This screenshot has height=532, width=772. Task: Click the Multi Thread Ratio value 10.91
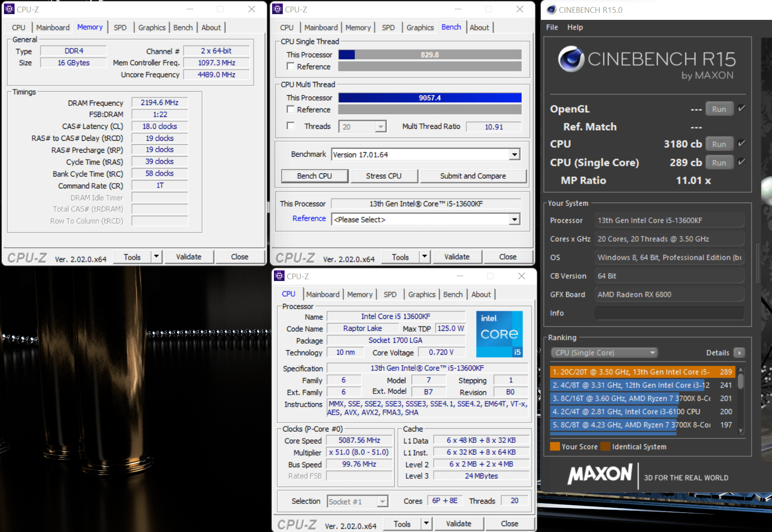tap(494, 127)
